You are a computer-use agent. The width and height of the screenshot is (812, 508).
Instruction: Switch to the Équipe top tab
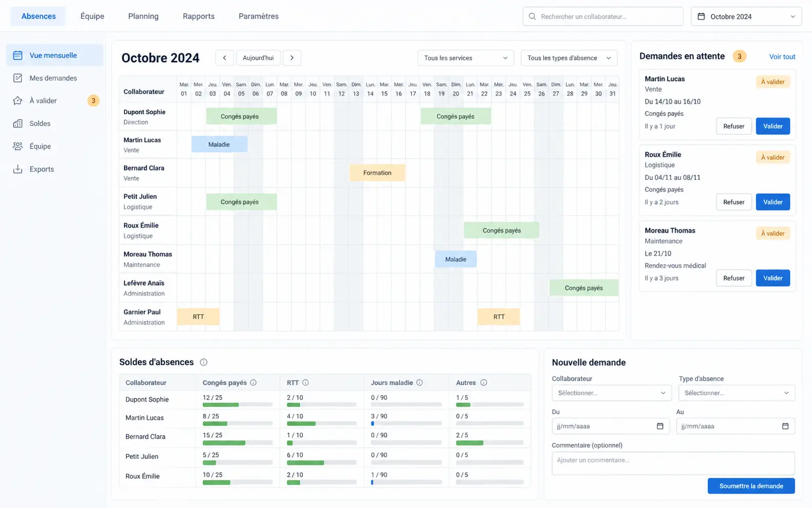click(92, 16)
